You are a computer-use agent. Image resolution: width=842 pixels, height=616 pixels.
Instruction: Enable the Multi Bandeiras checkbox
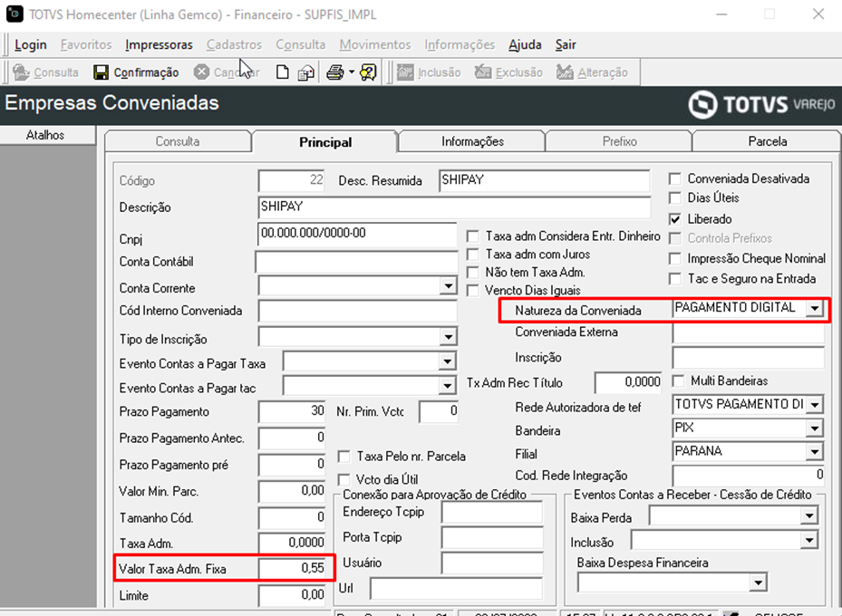[679, 381]
